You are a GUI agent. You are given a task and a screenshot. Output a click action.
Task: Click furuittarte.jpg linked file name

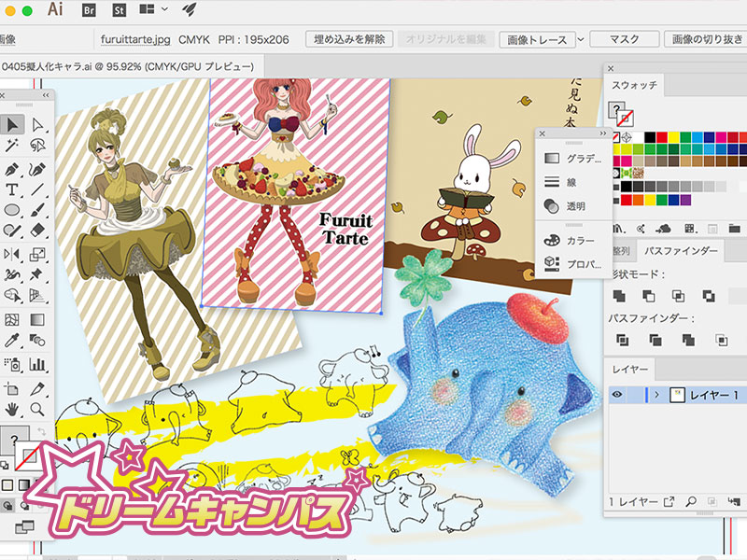135,39
